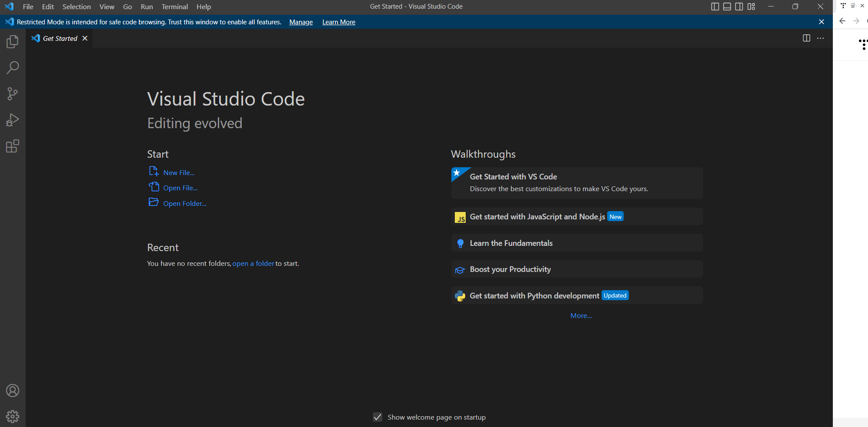Click the Open Folder... link
Image resolution: width=868 pixels, height=427 pixels.
tap(185, 203)
